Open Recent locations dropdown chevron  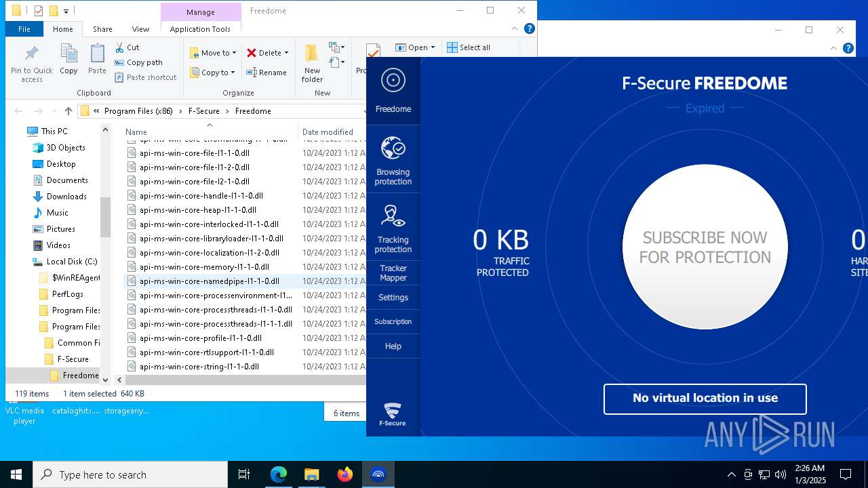click(x=53, y=111)
